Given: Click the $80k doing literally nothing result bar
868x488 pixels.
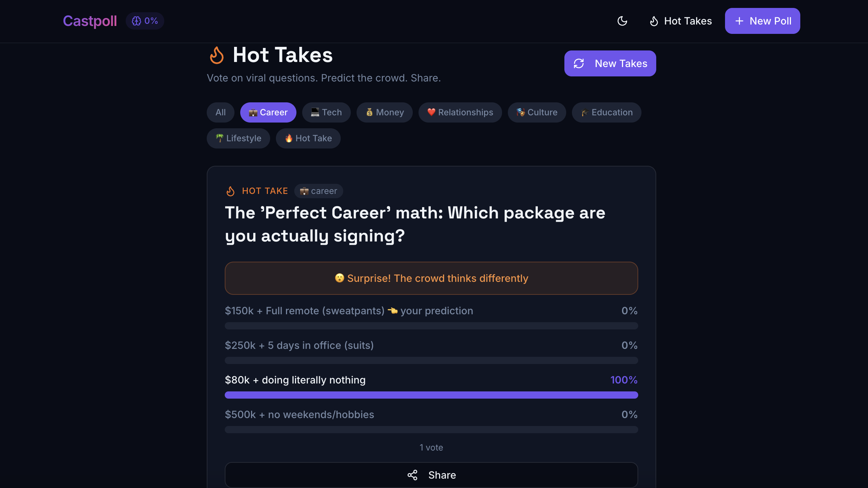Looking at the screenshot, I should 431,395.
